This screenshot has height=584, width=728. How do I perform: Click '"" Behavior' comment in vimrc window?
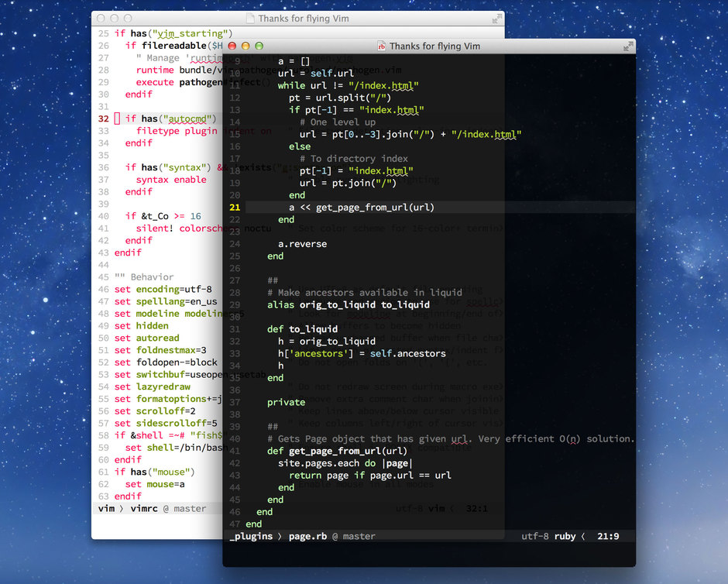(144, 277)
